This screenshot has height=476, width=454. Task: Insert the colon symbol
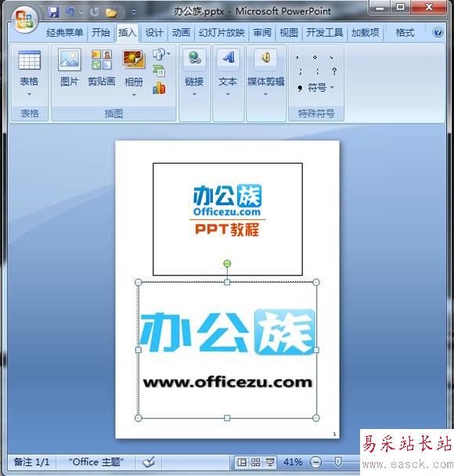click(317, 72)
